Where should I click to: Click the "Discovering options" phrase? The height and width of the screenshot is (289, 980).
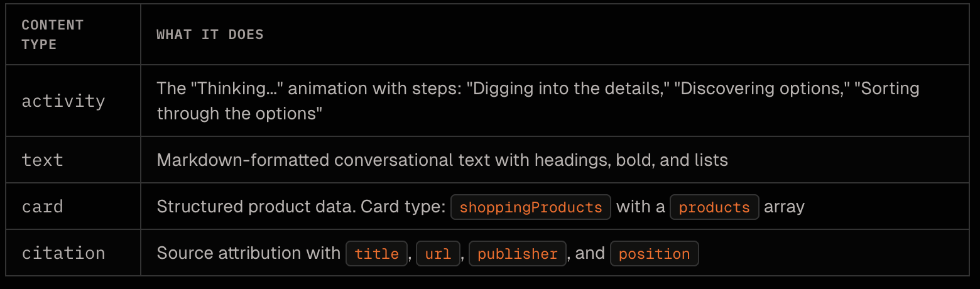[763, 89]
